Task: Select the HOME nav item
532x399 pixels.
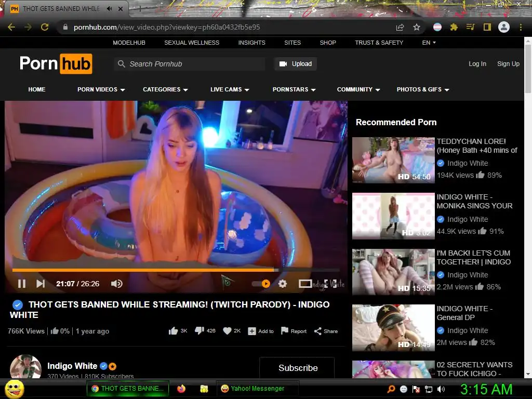Action: [37, 89]
